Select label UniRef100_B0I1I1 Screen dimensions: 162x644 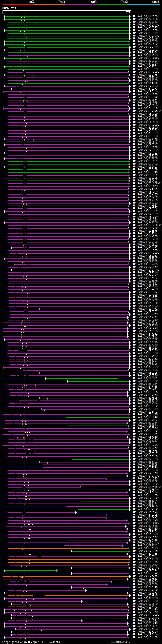pyautogui.click(x=145, y=61)
